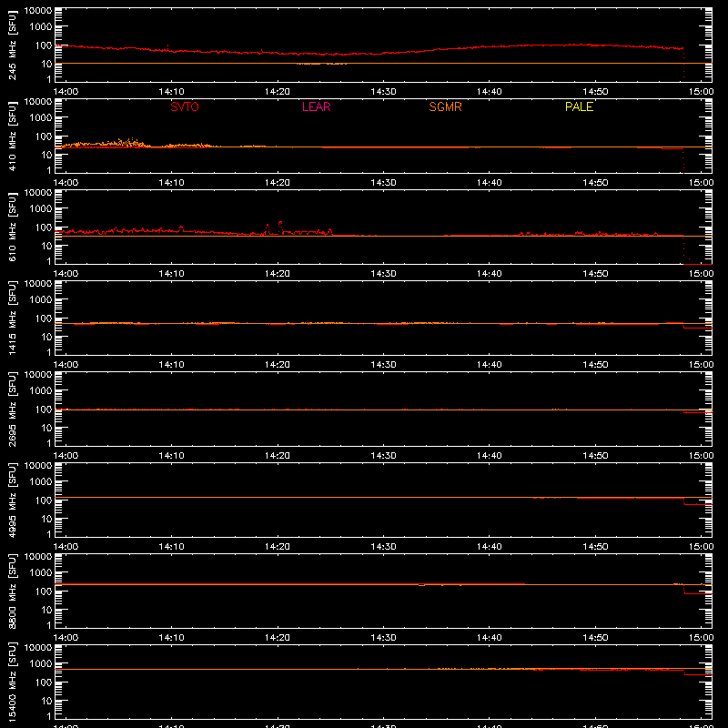Click the 1000 y-axis value on 410 MHz plot
The width and height of the screenshot is (728, 728).
pos(41,117)
